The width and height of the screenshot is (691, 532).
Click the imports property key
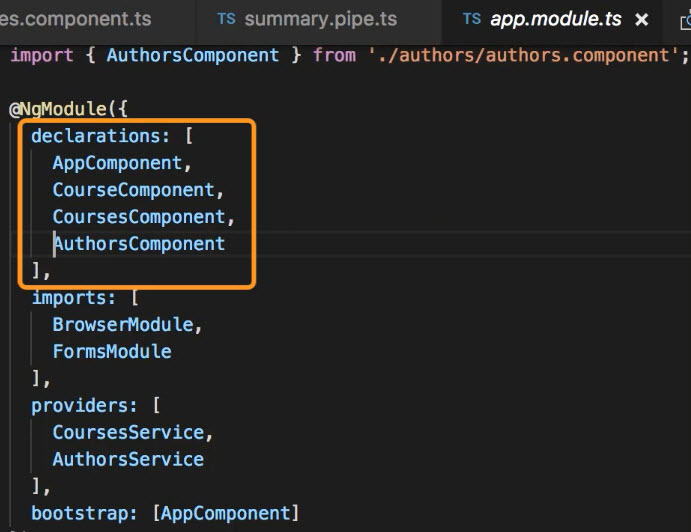68,298
